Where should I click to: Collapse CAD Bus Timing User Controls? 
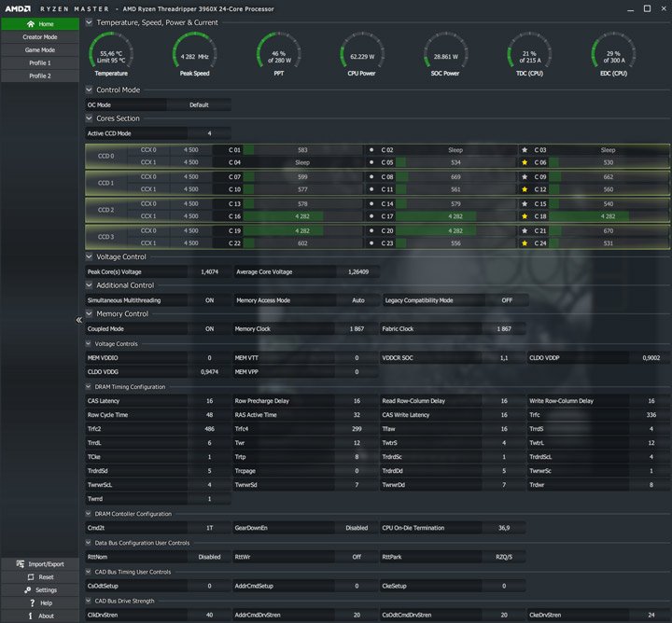tap(89, 572)
